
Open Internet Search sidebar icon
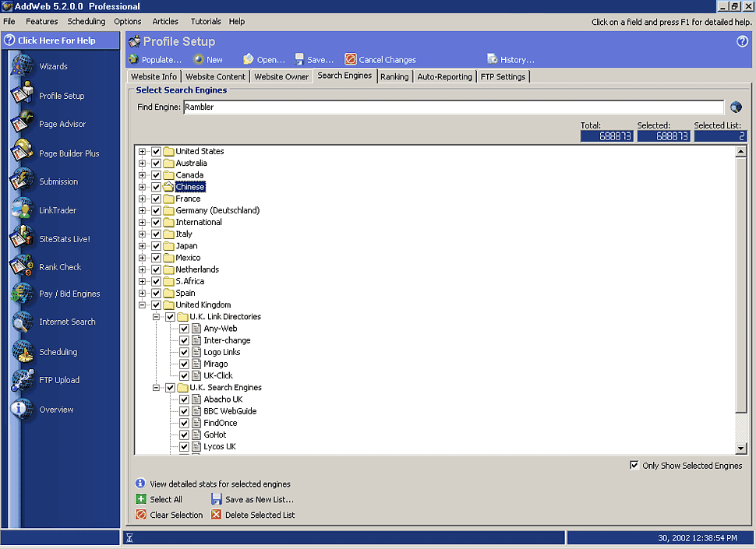pos(22,322)
